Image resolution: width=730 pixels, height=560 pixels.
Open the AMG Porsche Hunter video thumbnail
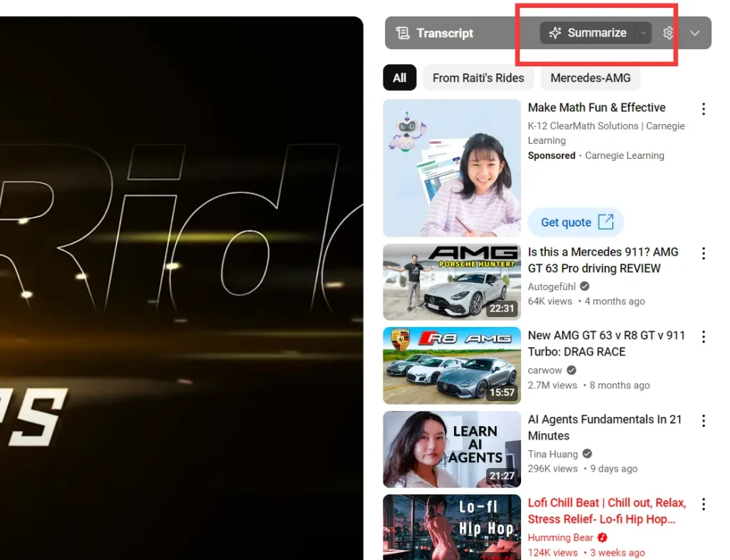[452, 282]
